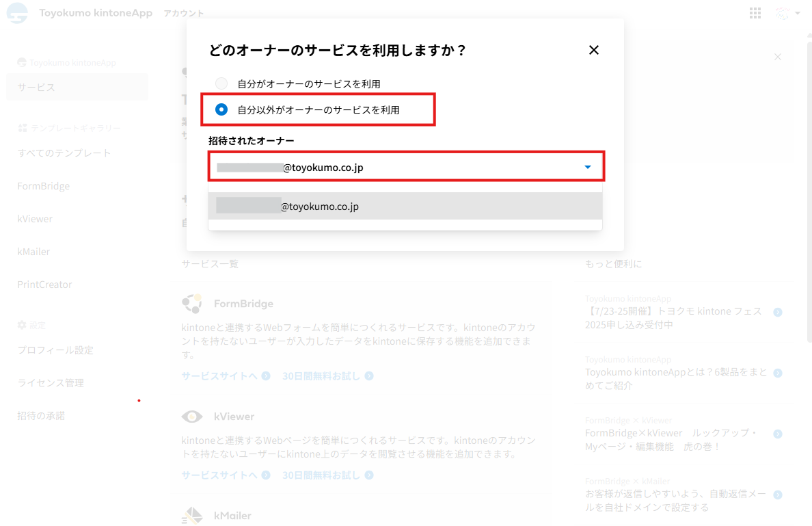This screenshot has height=526, width=812.
Task: Click the kViewer service title
Action: pos(234,417)
